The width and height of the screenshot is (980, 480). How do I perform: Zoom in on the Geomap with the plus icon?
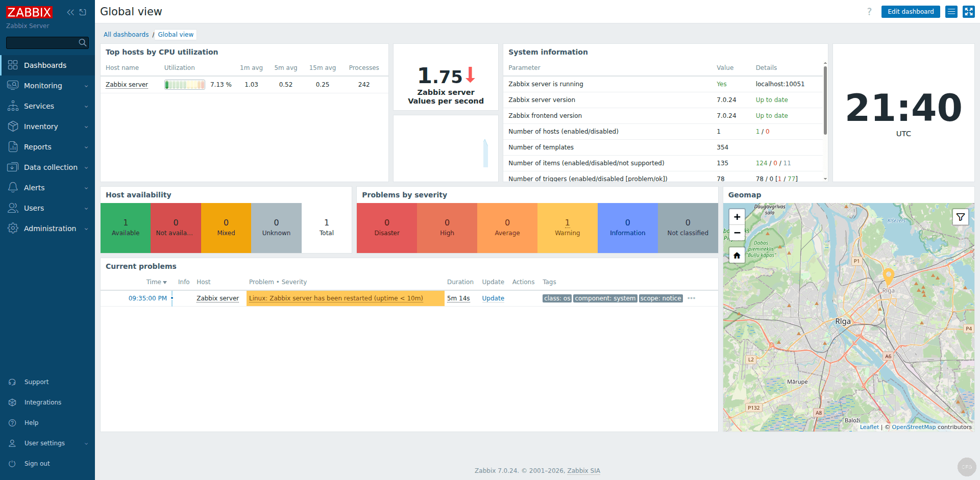[737, 217]
